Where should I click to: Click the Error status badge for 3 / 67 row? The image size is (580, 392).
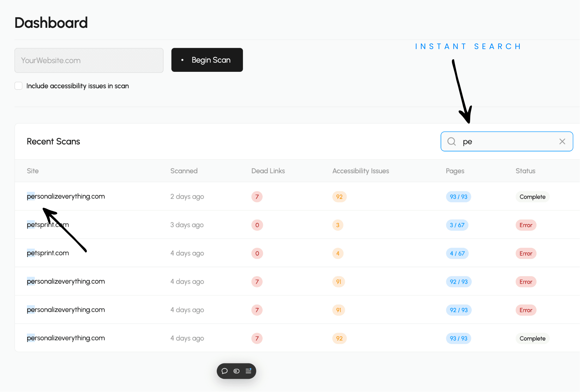click(x=526, y=225)
